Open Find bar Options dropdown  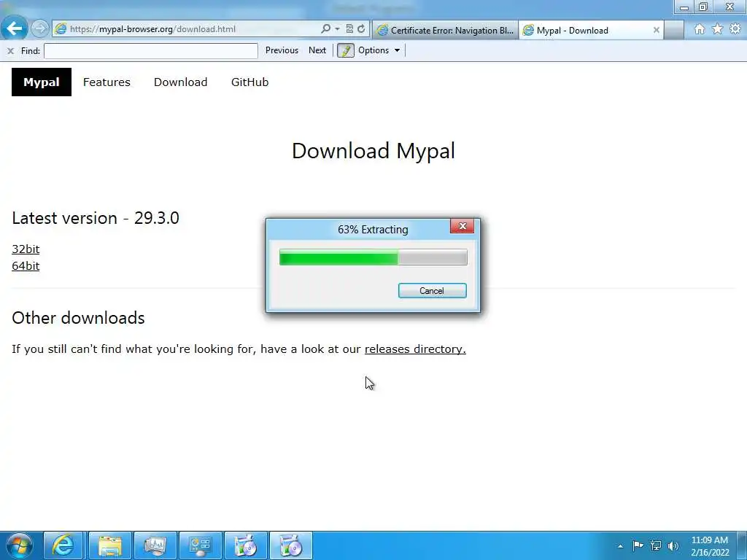point(379,50)
